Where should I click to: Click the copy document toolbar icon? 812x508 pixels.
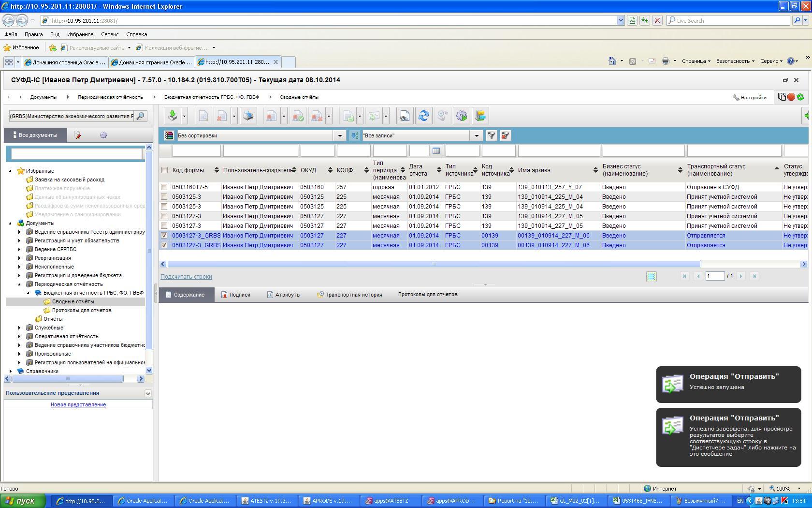[x=348, y=116]
